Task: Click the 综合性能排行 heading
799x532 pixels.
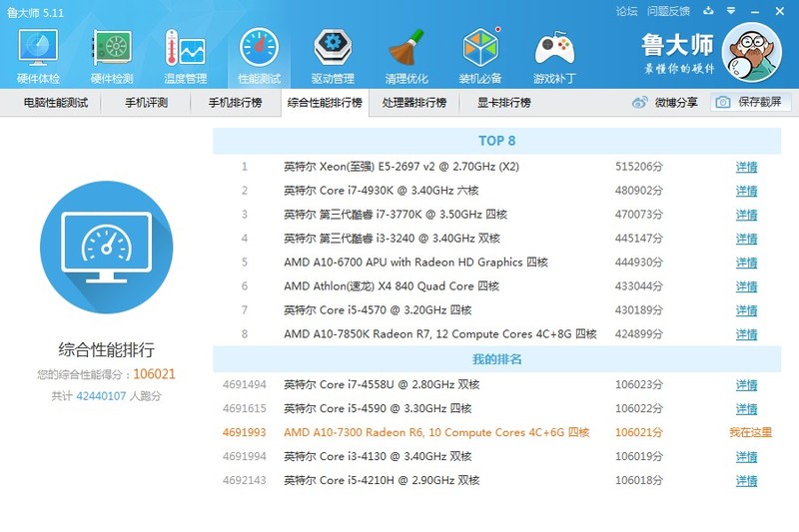Action: tap(107, 349)
